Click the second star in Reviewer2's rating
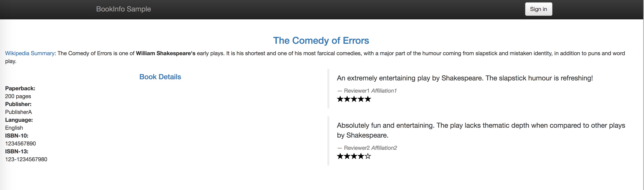Screen dimensions: 644x190 click(x=347, y=156)
